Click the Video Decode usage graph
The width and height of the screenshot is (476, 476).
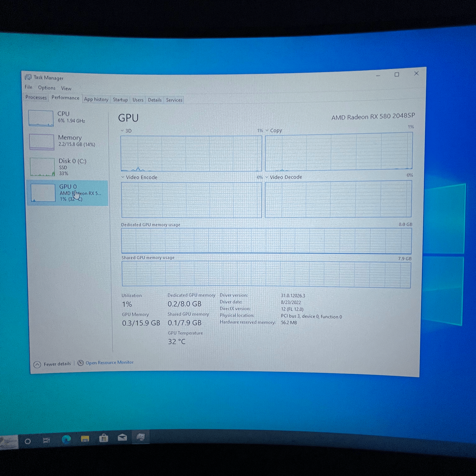pyautogui.click(x=338, y=199)
